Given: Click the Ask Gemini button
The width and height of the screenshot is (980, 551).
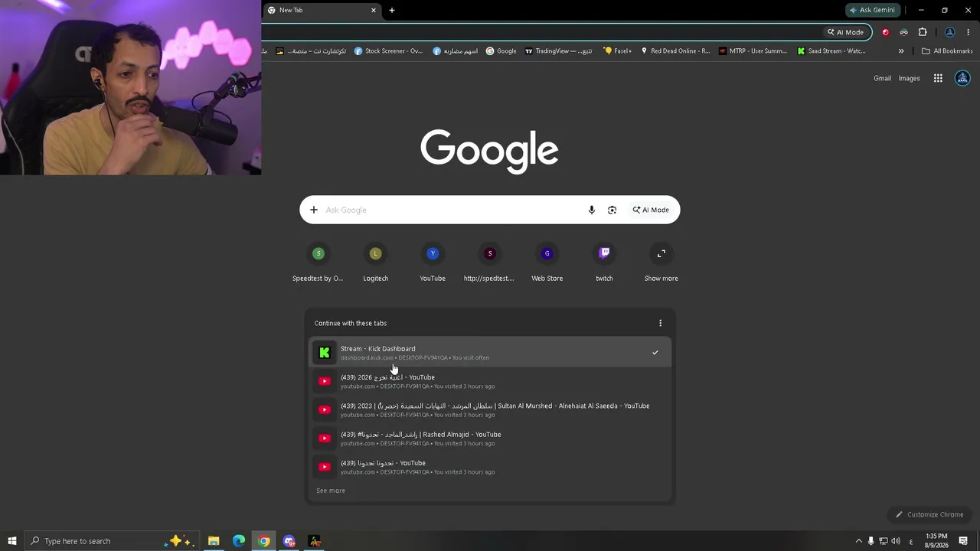Looking at the screenshot, I should (872, 10).
